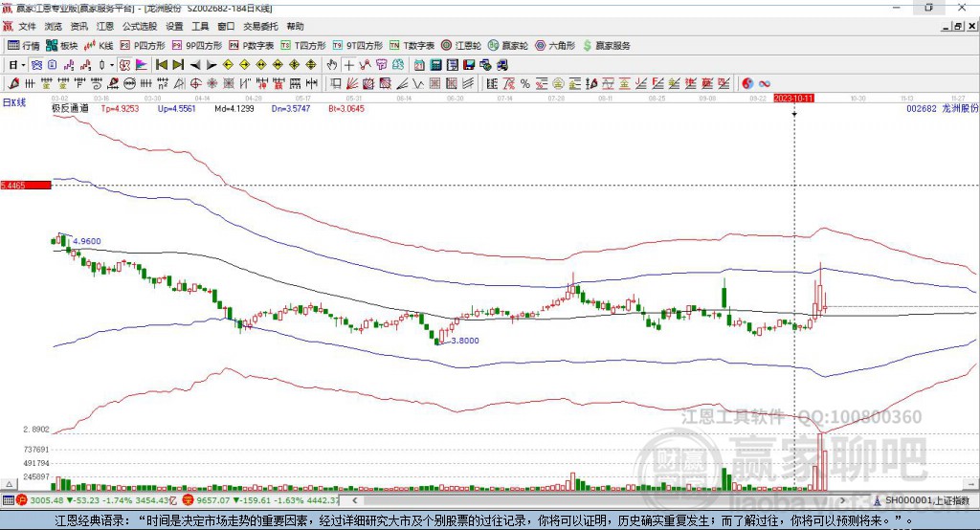Open the 江恩 menu
Screen dimensions: 980x530
(105, 26)
